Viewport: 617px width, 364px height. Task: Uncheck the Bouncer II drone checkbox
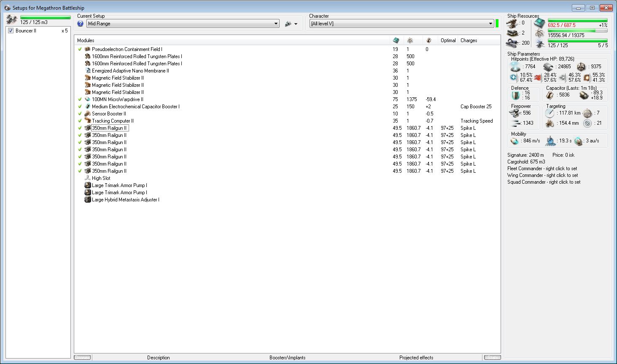pyautogui.click(x=11, y=31)
